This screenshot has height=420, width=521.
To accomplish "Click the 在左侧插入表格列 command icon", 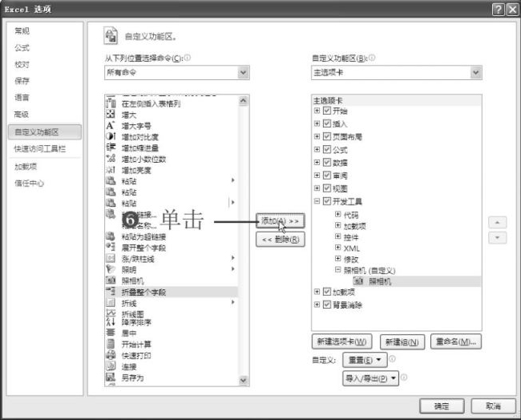I will click(x=111, y=103).
